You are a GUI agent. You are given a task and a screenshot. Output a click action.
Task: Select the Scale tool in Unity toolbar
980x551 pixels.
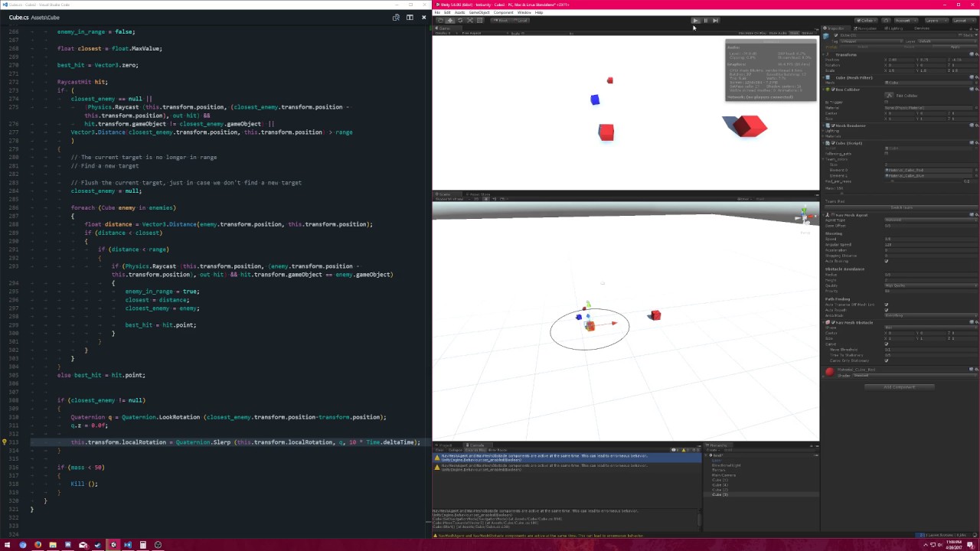471,21
